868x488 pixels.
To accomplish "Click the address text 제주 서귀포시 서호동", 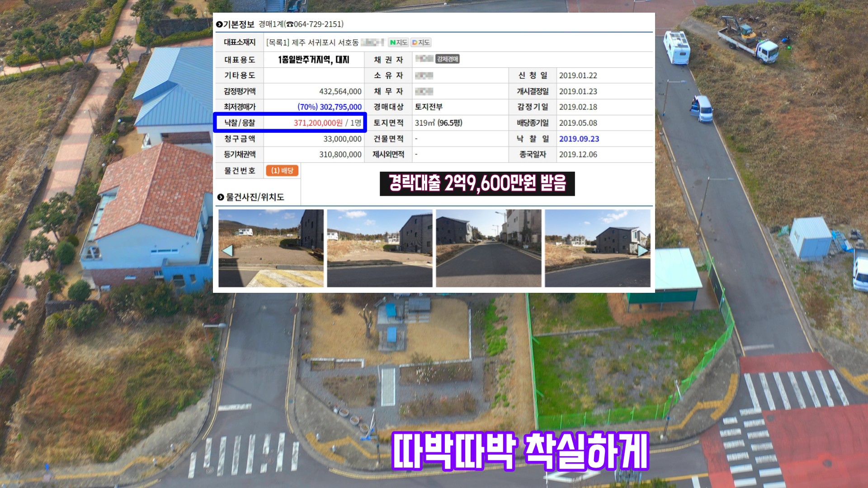I will 325,42.
